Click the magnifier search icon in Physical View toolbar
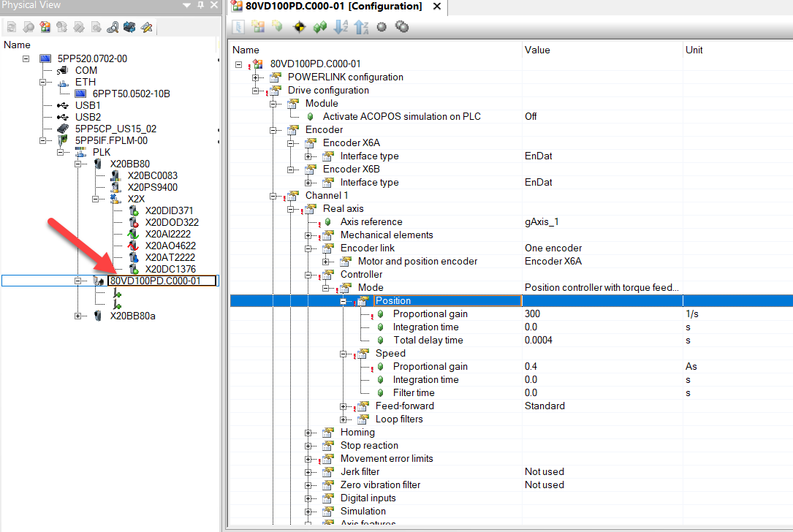This screenshot has height=532, width=793. 113,27
